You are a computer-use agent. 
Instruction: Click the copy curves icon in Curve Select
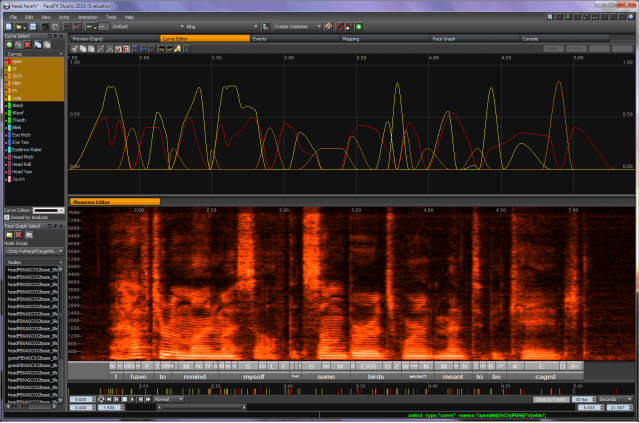[38, 45]
